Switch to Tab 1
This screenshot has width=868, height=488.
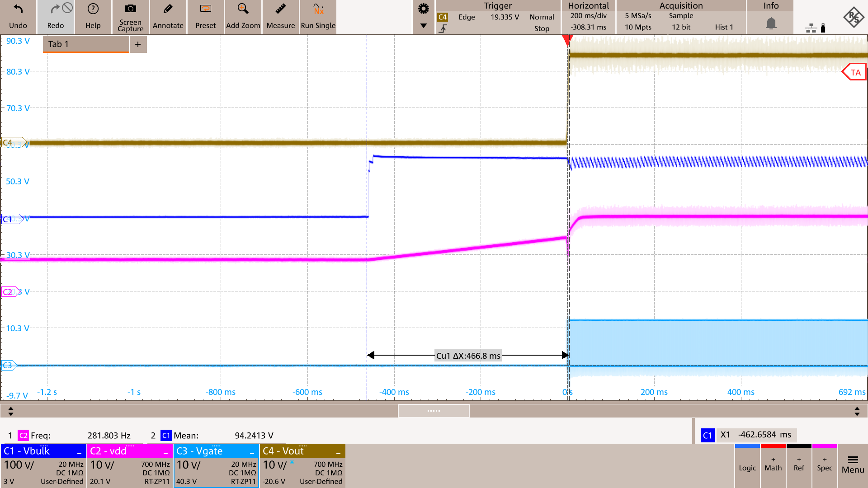[85, 44]
